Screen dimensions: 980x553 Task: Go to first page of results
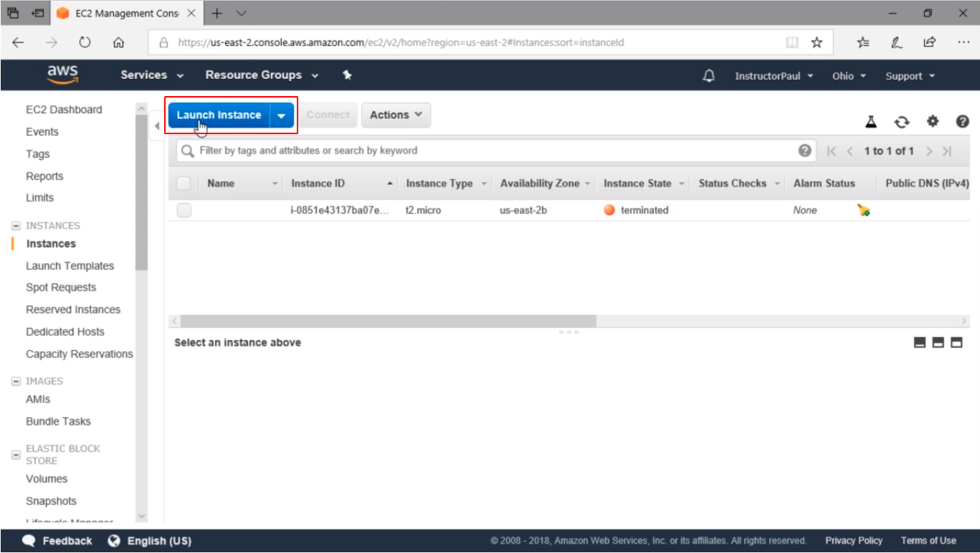(832, 151)
